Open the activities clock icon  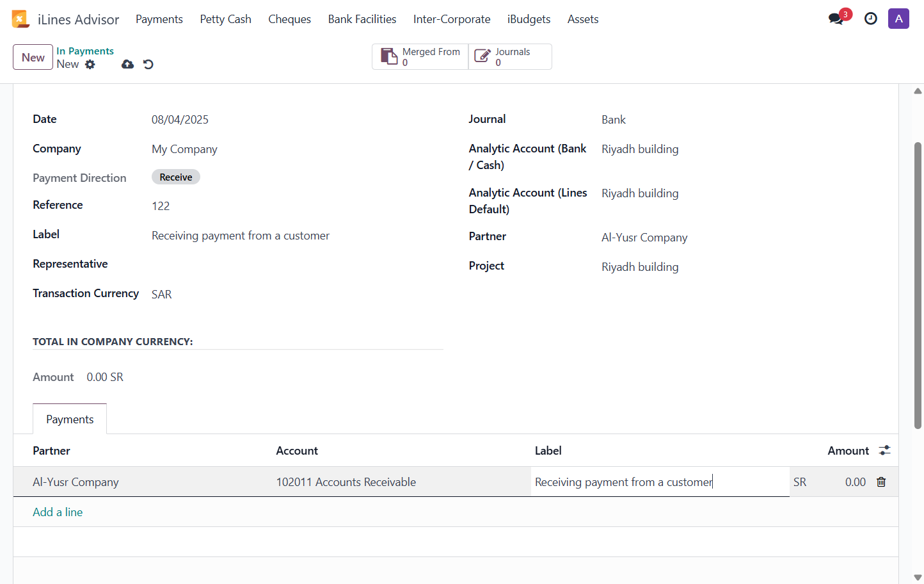(x=871, y=19)
